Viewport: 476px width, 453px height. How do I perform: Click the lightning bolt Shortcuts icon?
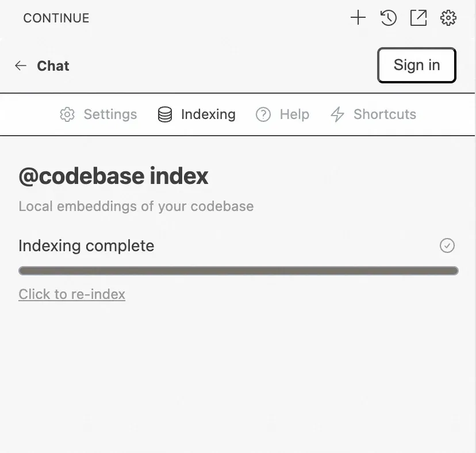coord(337,114)
